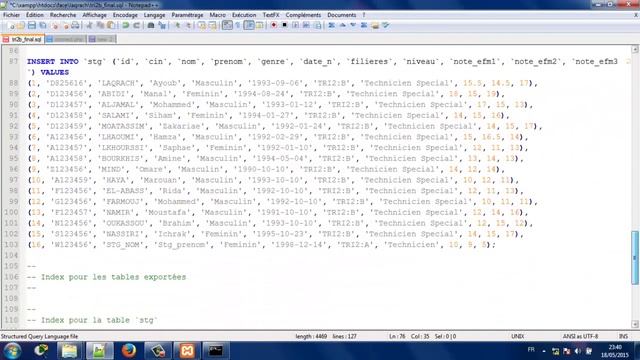The image size is (640, 360).
Task: Click the scrollbar down arrow
Action: pyautogui.click(x=635, y=324)
